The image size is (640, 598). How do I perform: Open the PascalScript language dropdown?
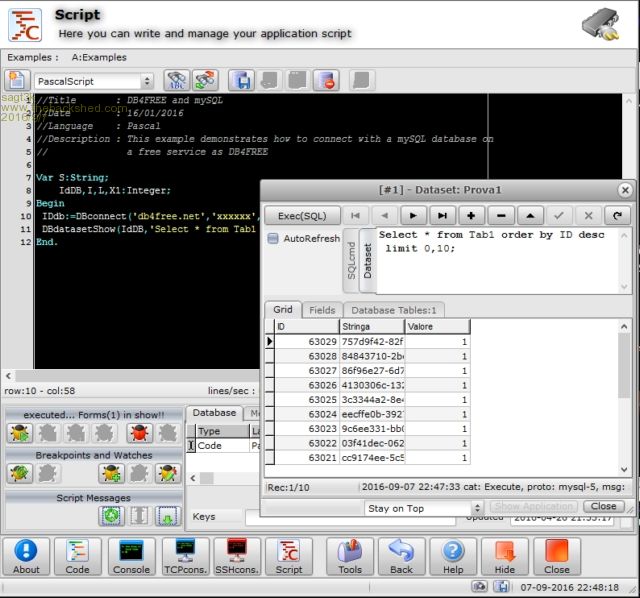(x=147, y=81)
